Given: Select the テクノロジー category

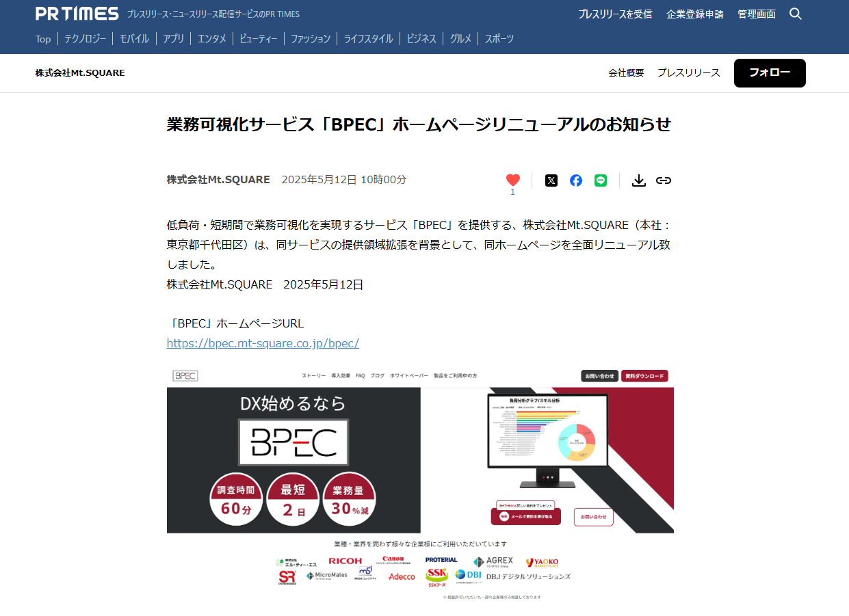Looking at the screenshot, I should (86, 39).
